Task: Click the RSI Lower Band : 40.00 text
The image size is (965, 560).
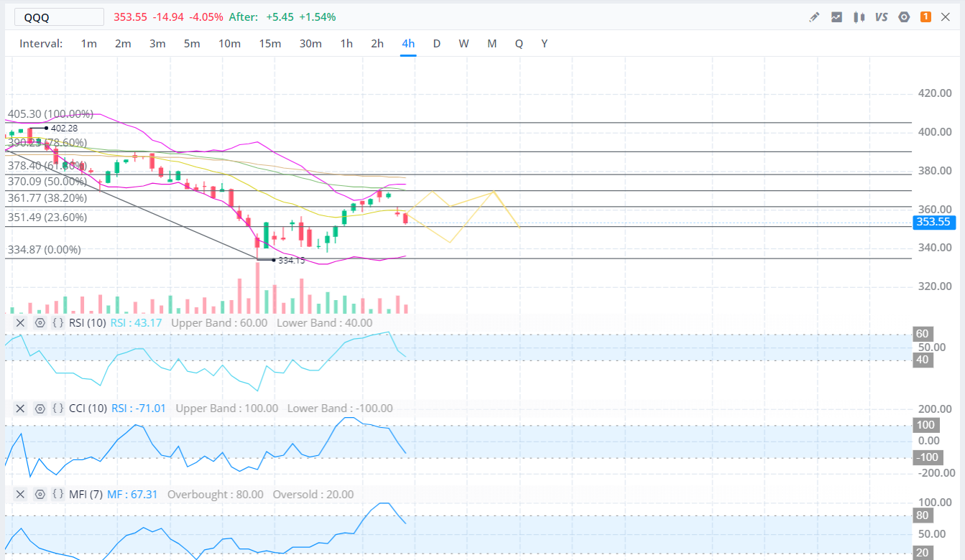Action: [325, 323]
